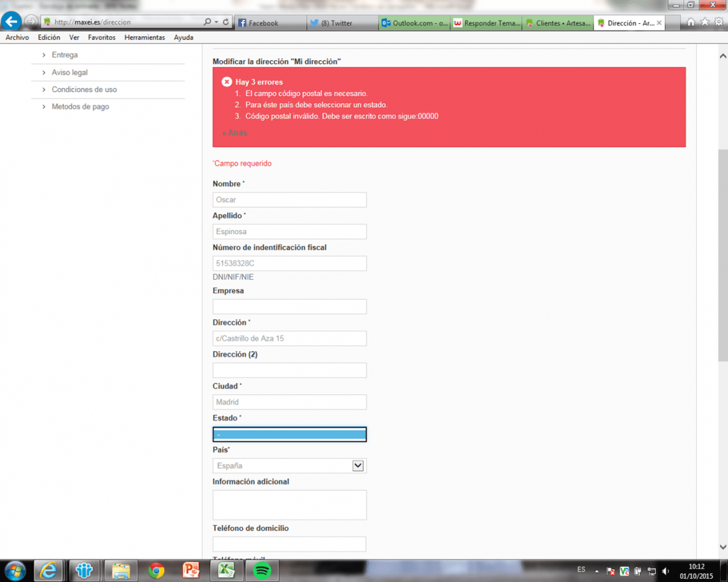
Task: Click the ES language indicator in tray
Action: [x=581, y=569]
